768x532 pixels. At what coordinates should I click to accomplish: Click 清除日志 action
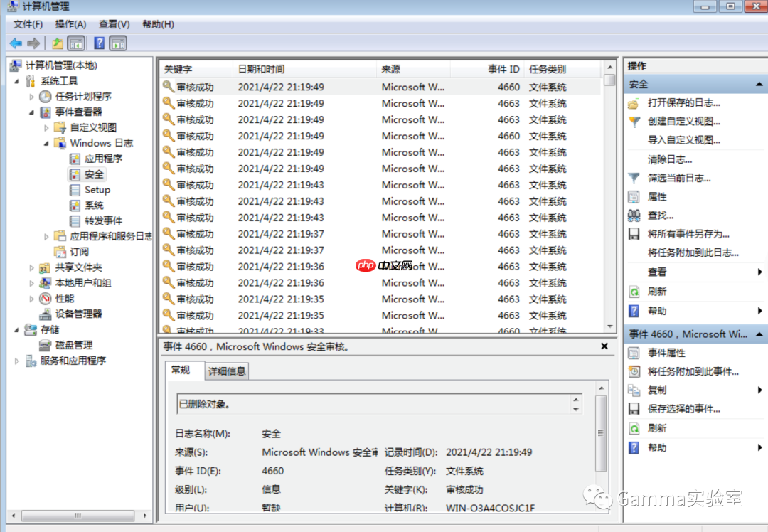tap(670, 160)
